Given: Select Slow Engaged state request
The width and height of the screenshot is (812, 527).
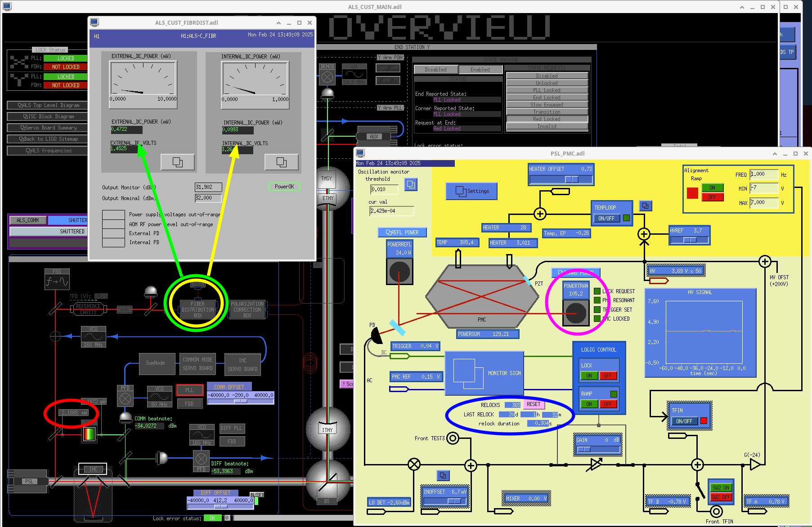Looking at the screenshot, I should click(547, 105).
